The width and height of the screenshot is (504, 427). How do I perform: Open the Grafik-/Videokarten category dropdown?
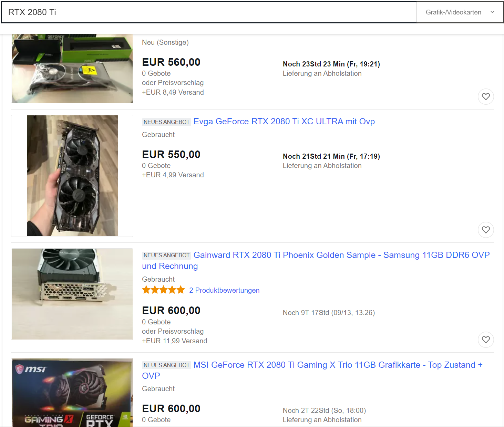tap(460, 12)
